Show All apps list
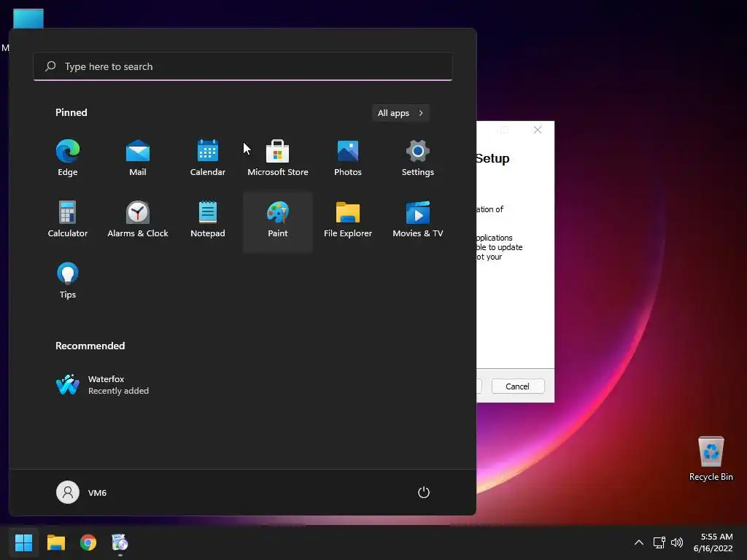This screenshot has height=560, width=747. pyautogui.click(x=400, y=113)
